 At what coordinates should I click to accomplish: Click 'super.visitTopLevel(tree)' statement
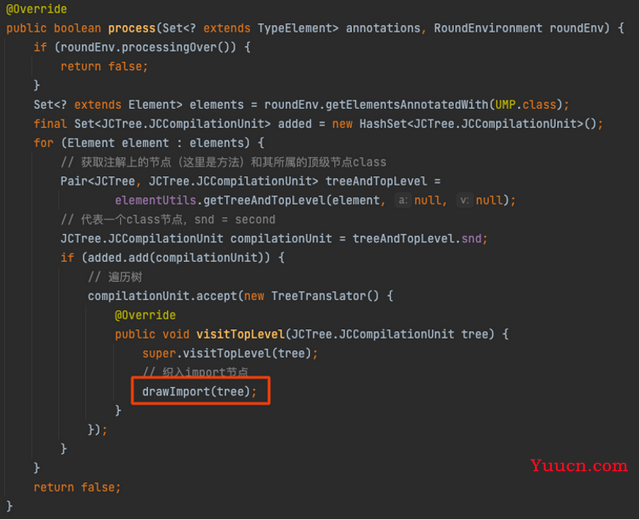(230, 353)
